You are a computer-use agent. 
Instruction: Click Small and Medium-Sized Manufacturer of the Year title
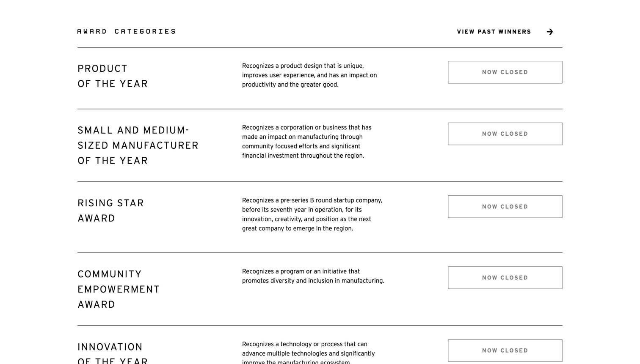point(138,145)
